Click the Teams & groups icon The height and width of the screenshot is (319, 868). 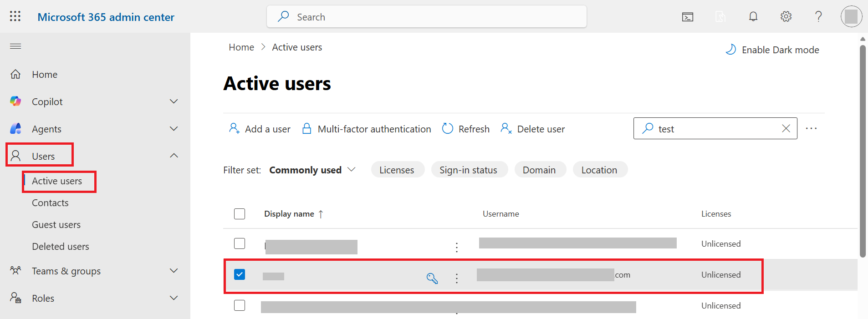point(15,271)
